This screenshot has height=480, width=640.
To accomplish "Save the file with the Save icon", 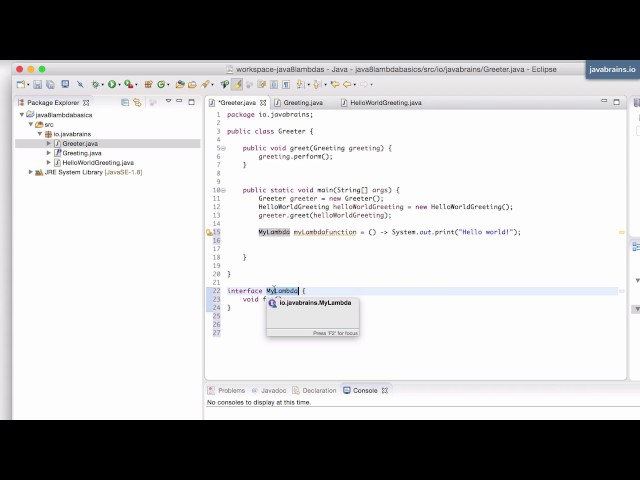I will pos(38,84).
